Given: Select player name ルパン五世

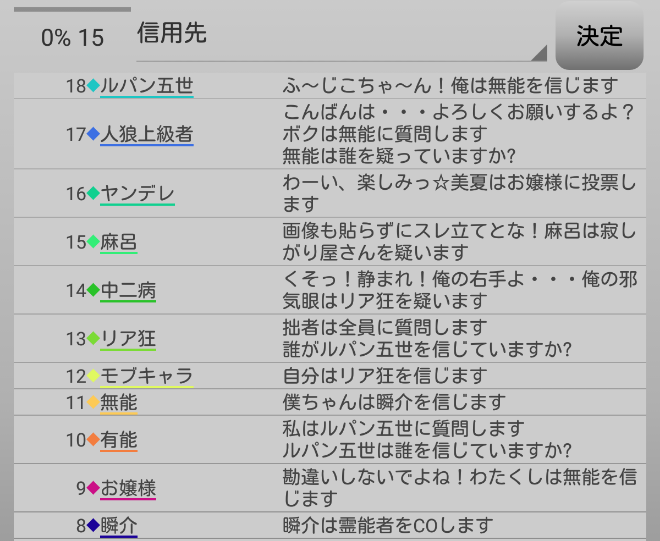Looking at the screenshot, I should [147, 86].
